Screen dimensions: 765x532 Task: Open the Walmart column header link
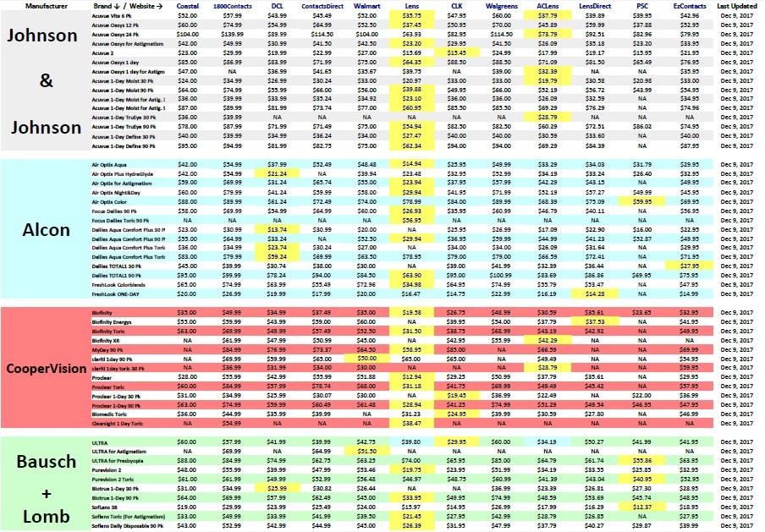point(367,6)
